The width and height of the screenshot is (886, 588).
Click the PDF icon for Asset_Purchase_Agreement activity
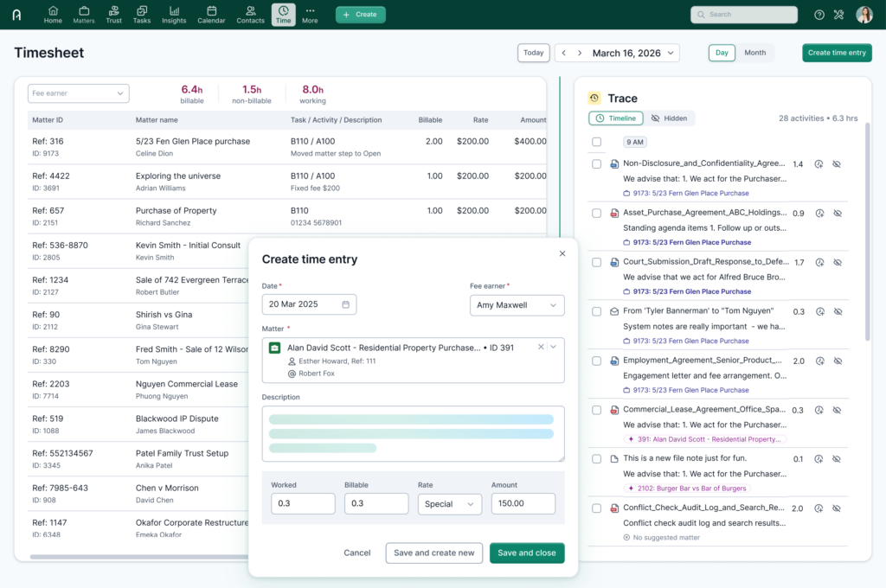(x=614, y=214)
